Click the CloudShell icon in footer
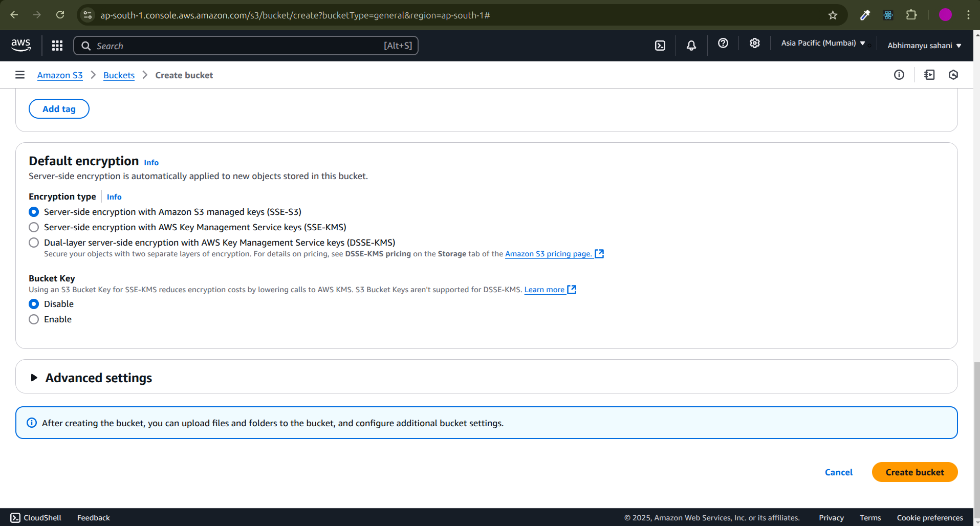 [x=15, y=518]
